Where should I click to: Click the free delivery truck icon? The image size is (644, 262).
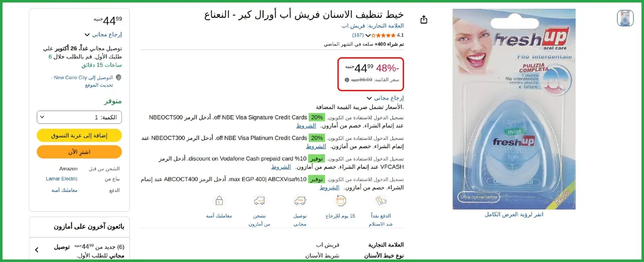pyautogui.click(x=300, y=201)
